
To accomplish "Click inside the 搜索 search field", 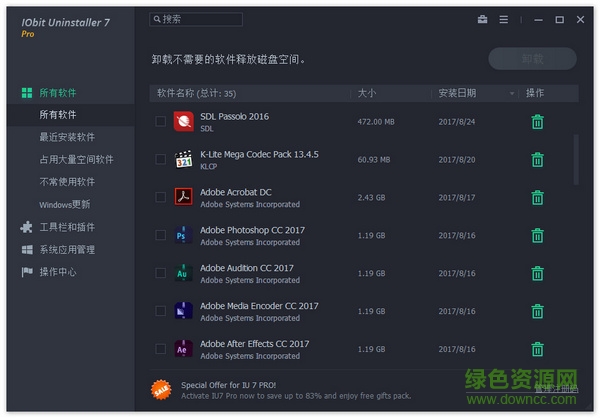I will click(x=196, y=19).
